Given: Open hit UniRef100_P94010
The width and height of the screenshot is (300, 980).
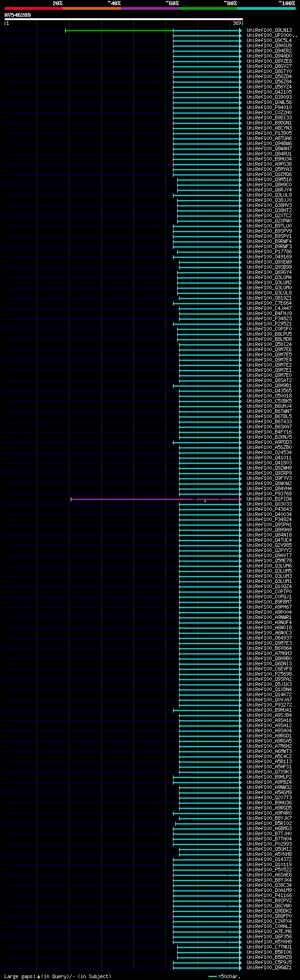Looking at the screenshot, I should (x=269, y=108).
